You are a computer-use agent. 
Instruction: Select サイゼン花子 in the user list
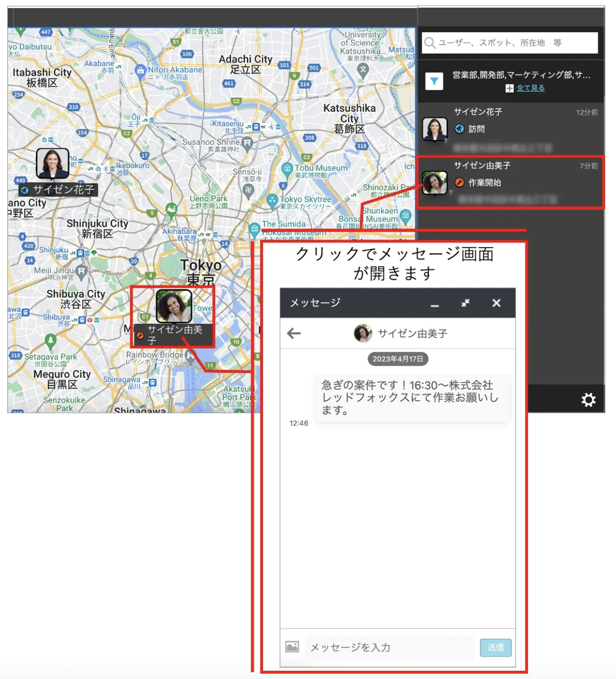point(511,128)
